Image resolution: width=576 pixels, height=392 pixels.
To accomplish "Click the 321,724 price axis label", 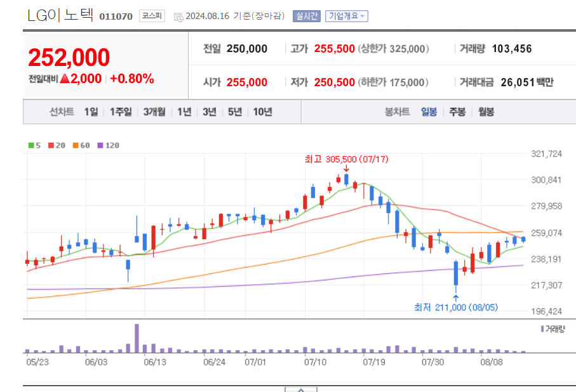I will tap(547, 154).
